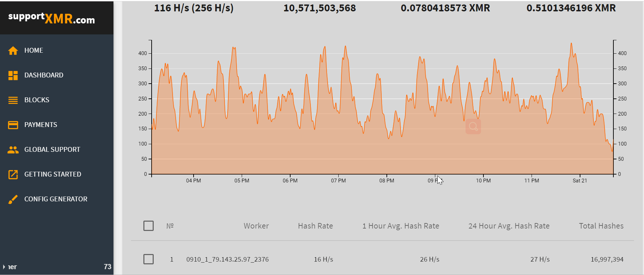Sort by 1 Hour Avg. Hash Rate header
Screen dimensions: 644x275
(x=401, y=226)
